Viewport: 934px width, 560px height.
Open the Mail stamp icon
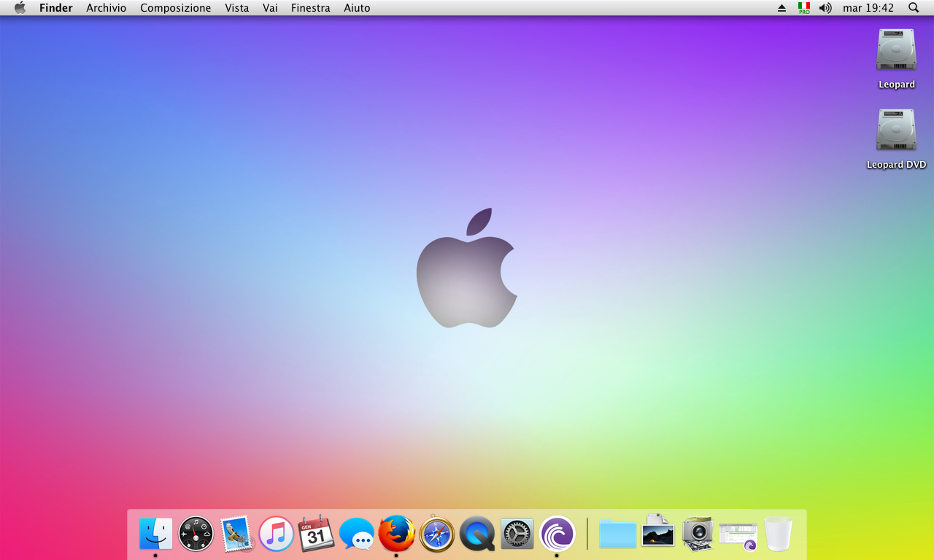pyautogui.click(x=236, y=534)
